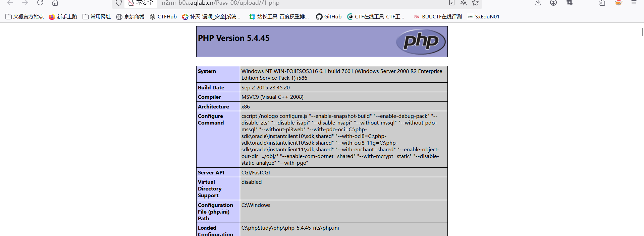
Task: Reload the current page
Action: (x=40, y=3)
